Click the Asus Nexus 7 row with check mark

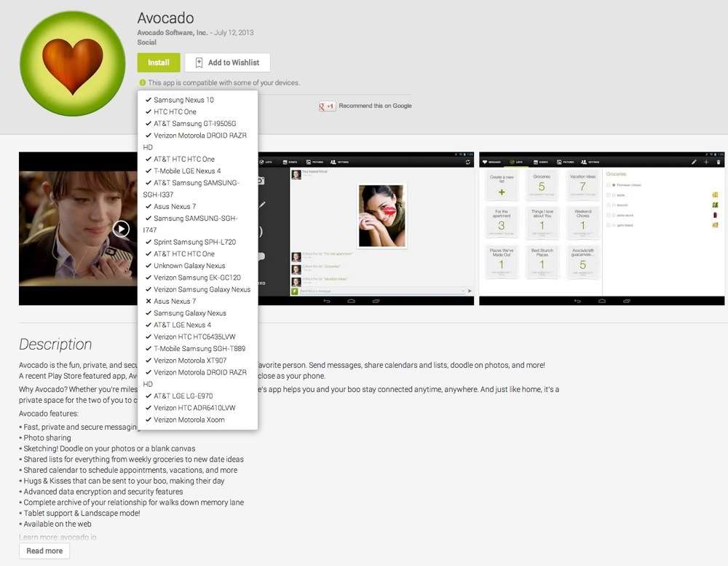coord(171,206)
